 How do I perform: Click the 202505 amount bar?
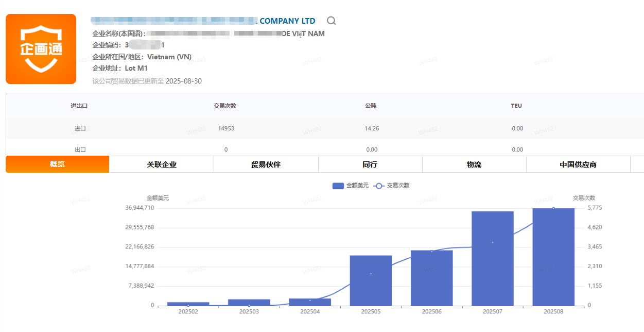click(x=371, y=280)
